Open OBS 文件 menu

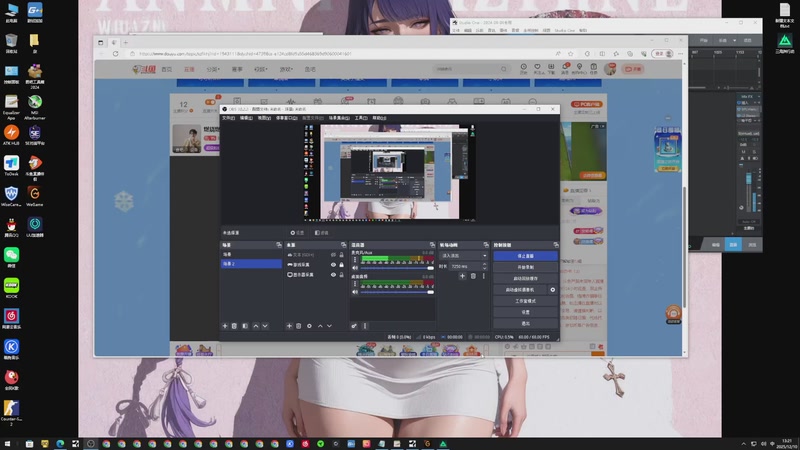coord(228,118)
